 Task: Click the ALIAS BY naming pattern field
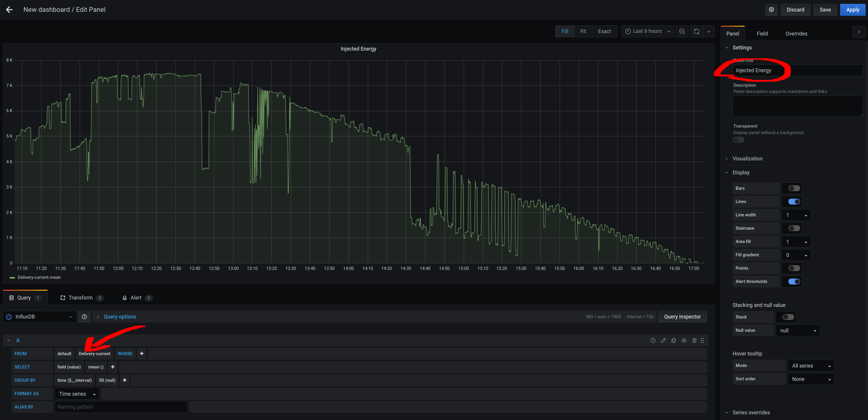click(x=121, y=407)
